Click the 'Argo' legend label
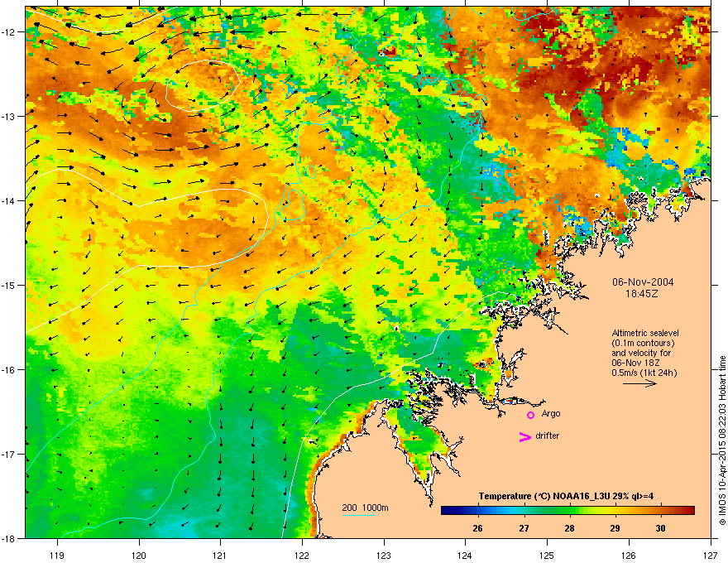Screen dimensions: 728x563 [x=551, y=413]
